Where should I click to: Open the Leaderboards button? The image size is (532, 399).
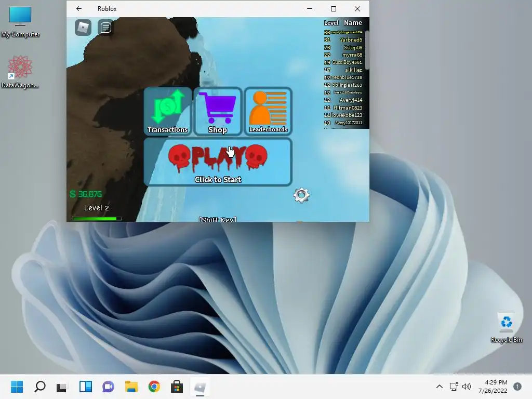tap(268, 111)
